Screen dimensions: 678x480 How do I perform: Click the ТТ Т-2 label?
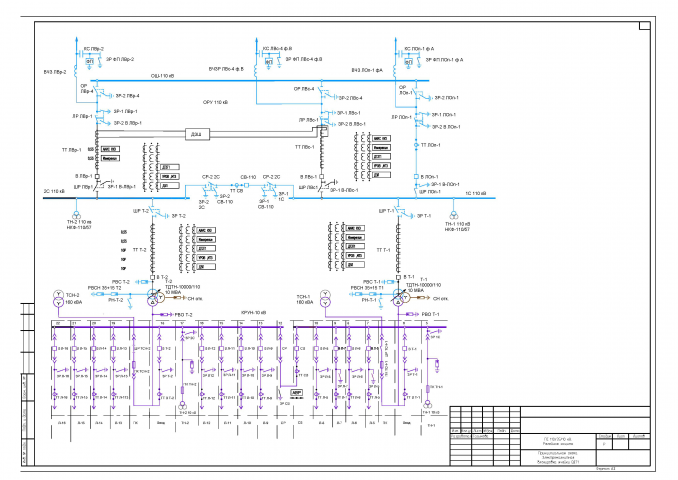[x=139, y=250]
